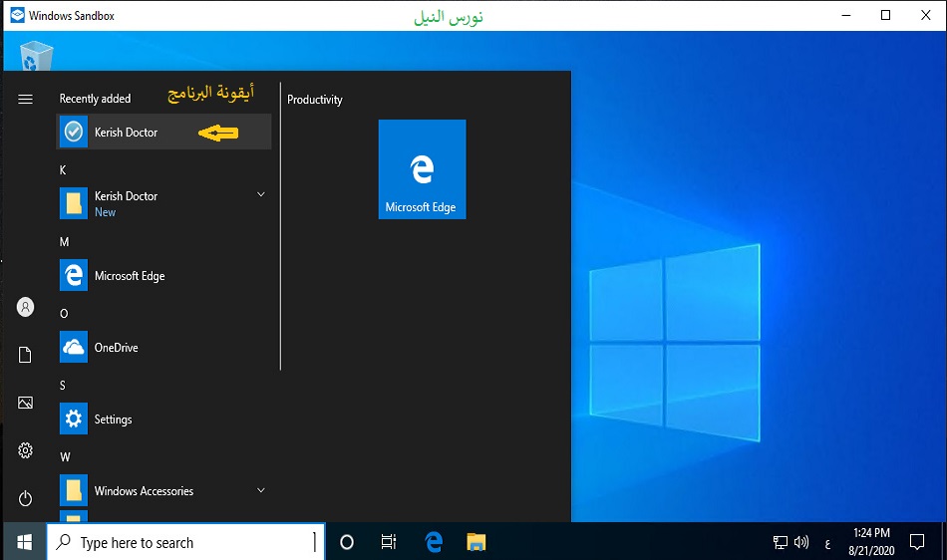Open Documents from Start sidebar
Image resolution: width=947 pixels, height=560 pixels.
(x=26, y=355)
